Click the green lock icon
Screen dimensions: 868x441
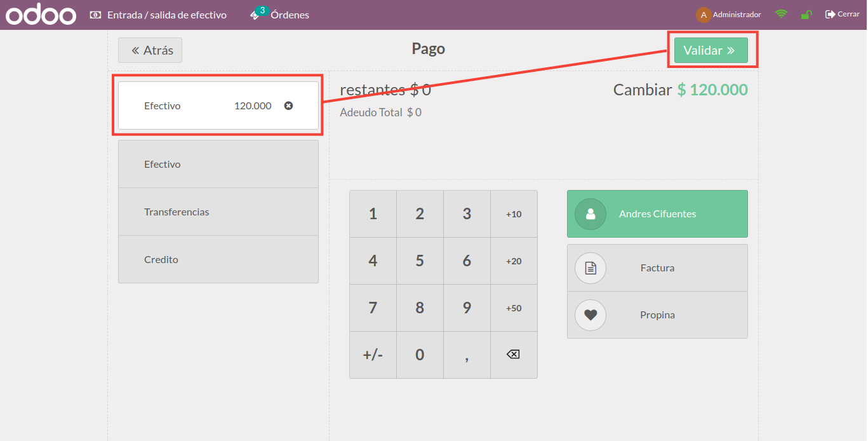(x=806, y=15)
